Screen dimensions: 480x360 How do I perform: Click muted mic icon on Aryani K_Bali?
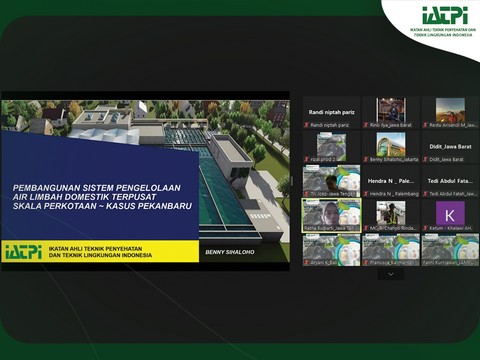(x=306, y=263)
